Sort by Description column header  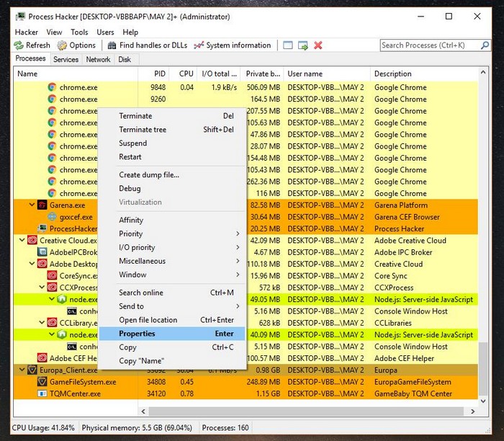tap(424, 73)
